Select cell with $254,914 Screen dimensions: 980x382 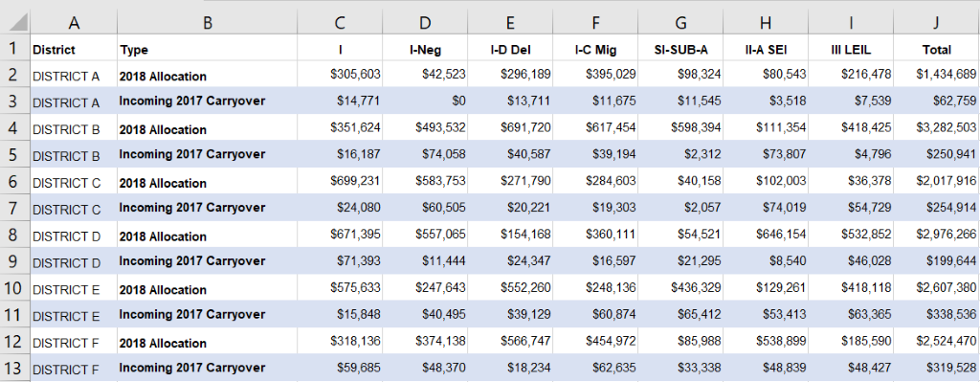tap(936, 208)
